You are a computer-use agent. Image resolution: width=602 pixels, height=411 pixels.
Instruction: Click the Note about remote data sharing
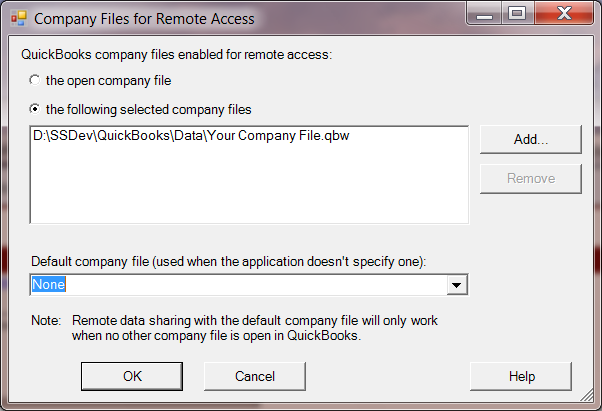[241, 328]
